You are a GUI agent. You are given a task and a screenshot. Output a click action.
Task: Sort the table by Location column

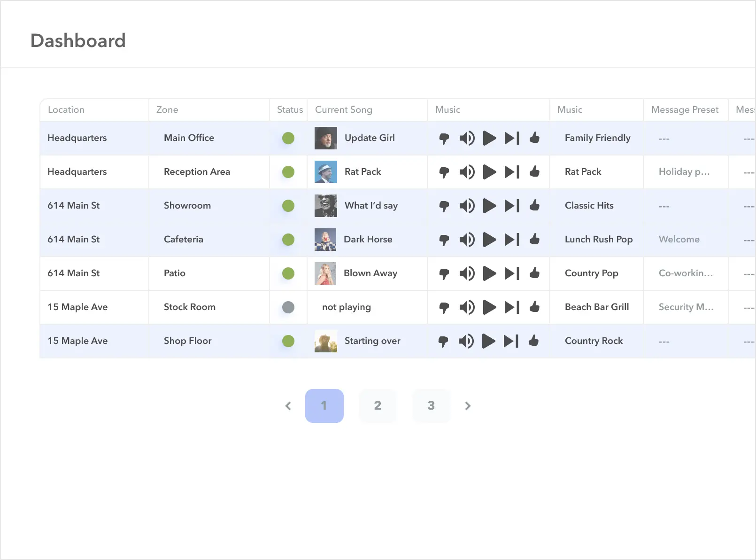coord(66,109)
